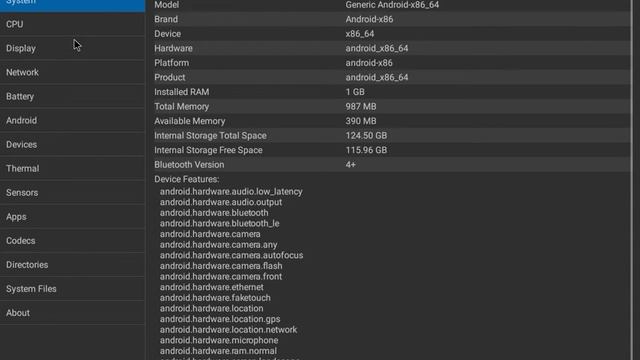Open the Battery section

coord(72,96)
